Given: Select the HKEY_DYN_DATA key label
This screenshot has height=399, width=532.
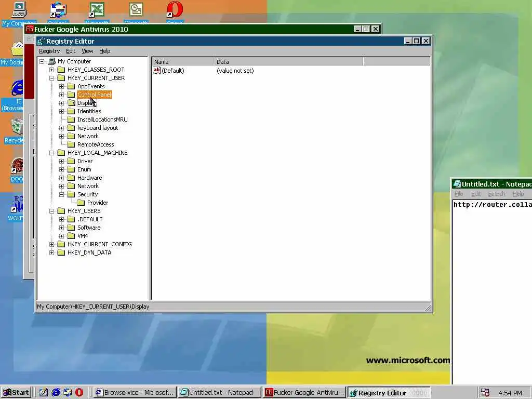Looking at the screenshot, I should tap(89, 252).
